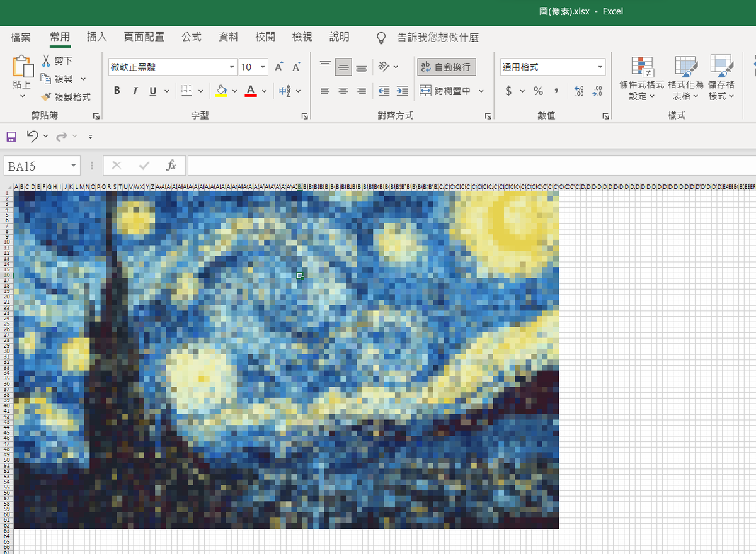Click the Borders icon
The image size is (756, 554).
[x=186, y=91]
